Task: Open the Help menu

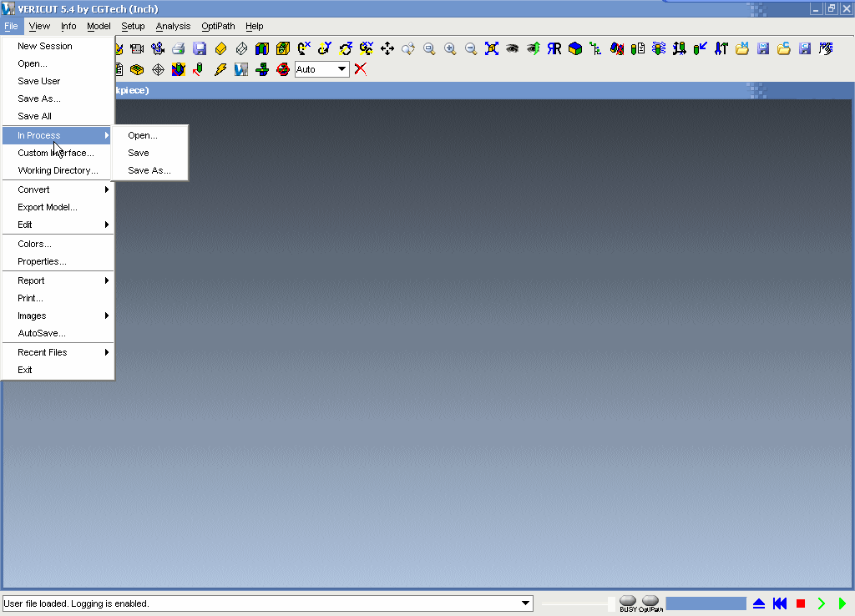Action: point(254,26)
